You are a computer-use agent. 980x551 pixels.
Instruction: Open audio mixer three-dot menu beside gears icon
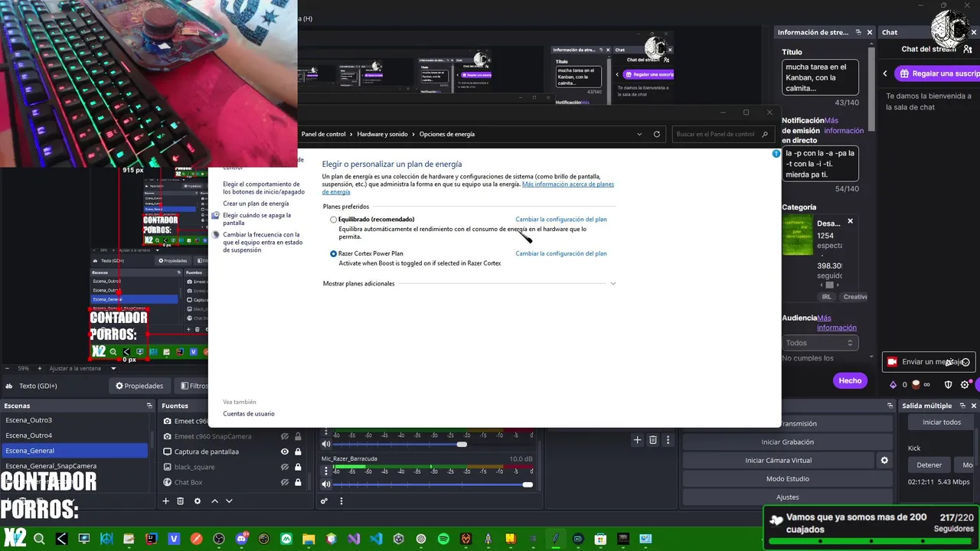pos(341,500)
